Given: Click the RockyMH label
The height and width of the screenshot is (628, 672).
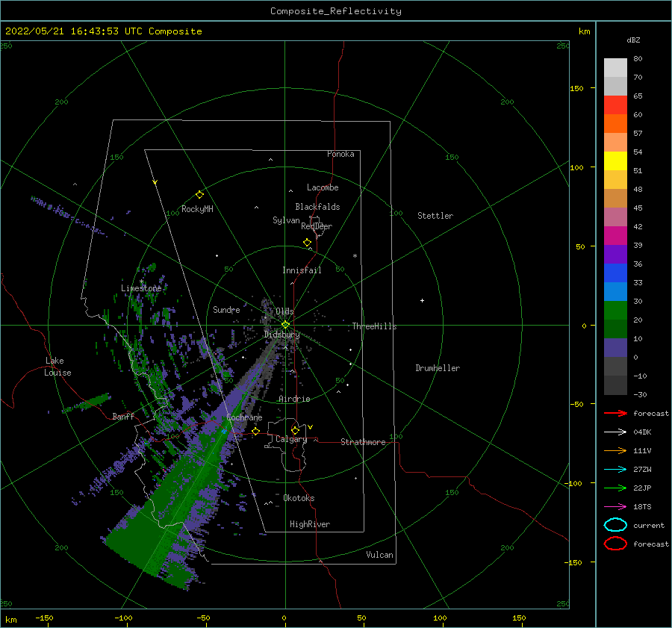Looking at the screenshot, I should [x=197, y=209].
